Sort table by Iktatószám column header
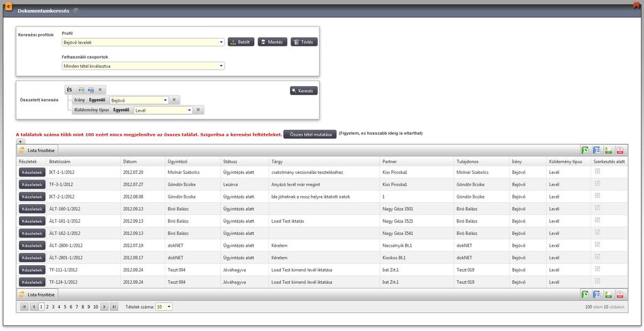Viewport: 644px width, 331px height. tap(60, 161)
